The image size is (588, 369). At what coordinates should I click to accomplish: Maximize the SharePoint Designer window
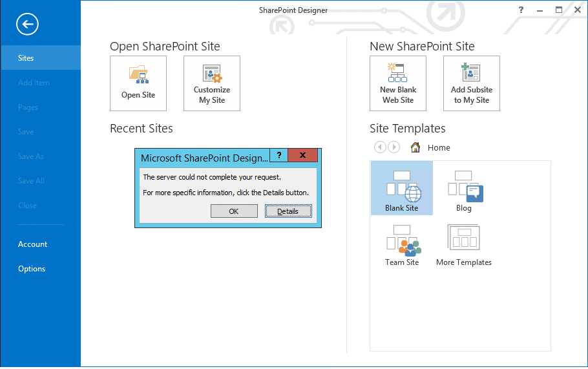pos(559,10)
